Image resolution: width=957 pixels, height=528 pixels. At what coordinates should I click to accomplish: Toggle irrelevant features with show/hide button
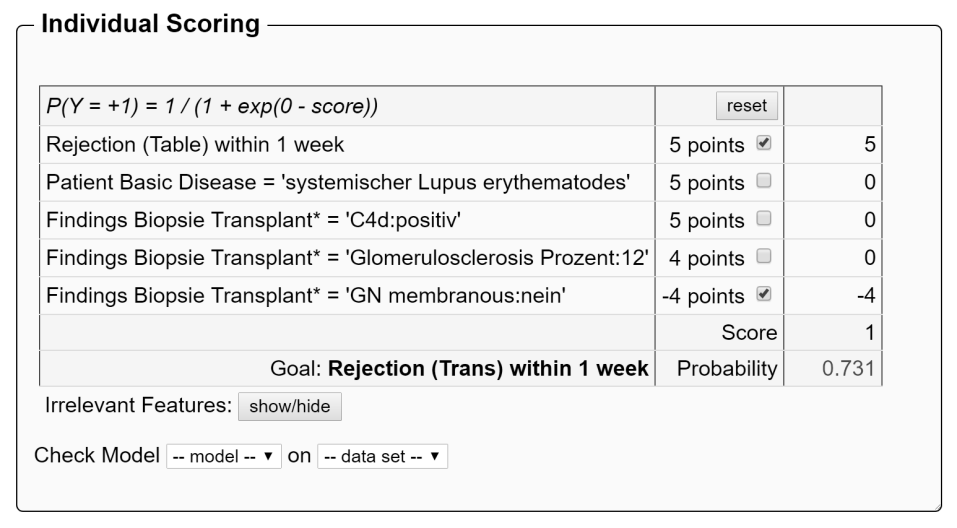[x=290, y=406]
